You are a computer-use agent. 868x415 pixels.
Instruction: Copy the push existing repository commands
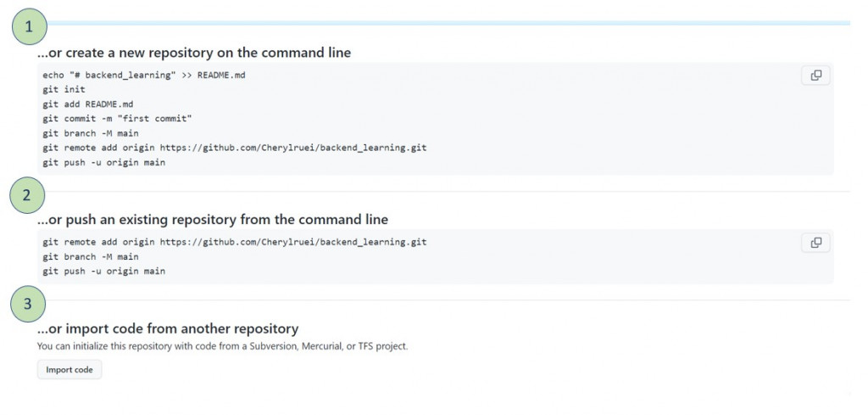click(x=815, y=243)
